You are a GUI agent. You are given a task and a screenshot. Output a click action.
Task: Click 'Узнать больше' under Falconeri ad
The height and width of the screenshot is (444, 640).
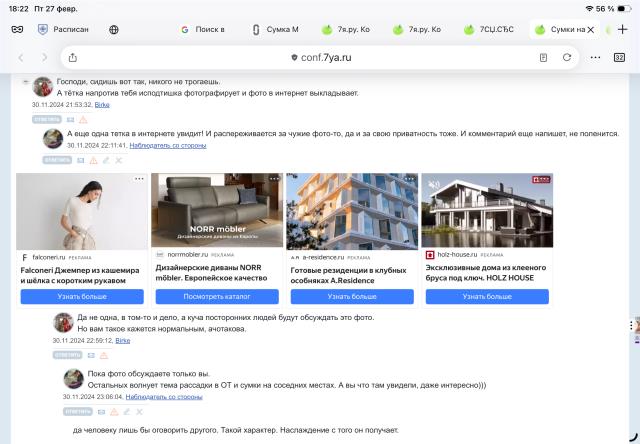[82, 297]
